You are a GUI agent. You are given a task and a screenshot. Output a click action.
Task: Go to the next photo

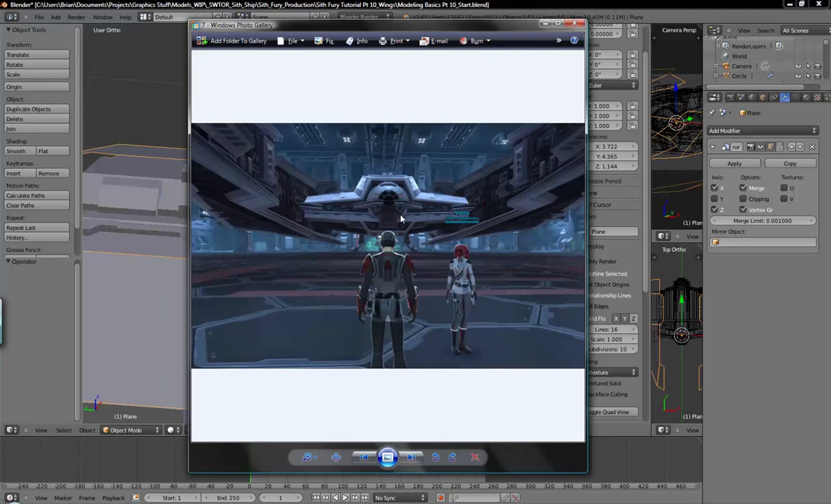tap(411, 457)
